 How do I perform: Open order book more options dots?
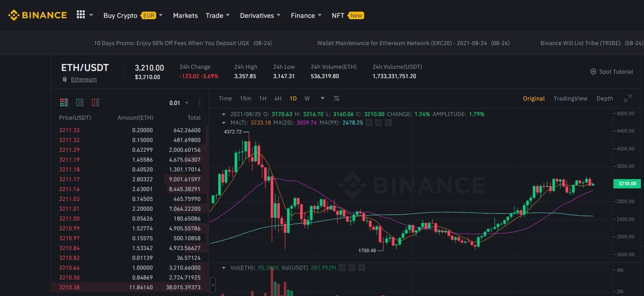point(199,103)
